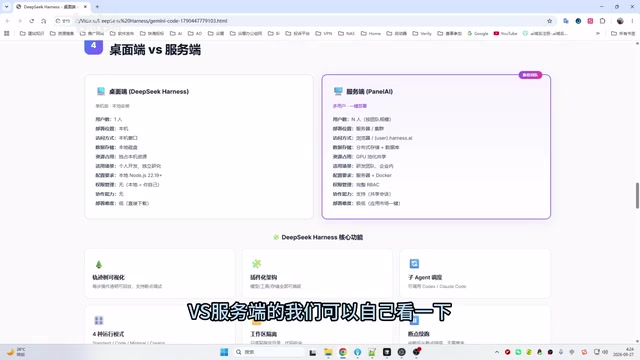The image size is (640, 360).
Task: Open the Windows Start menu
Action: coord(224,352)
